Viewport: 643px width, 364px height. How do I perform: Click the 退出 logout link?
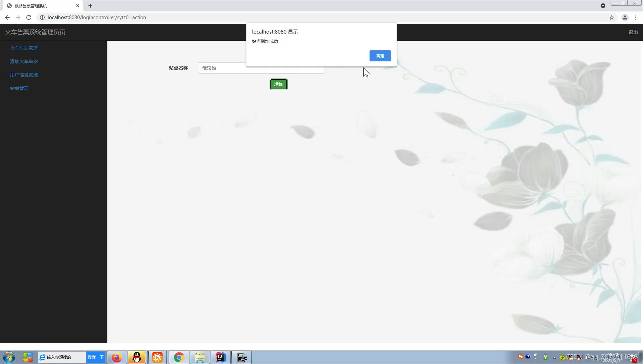coord(633,32)
